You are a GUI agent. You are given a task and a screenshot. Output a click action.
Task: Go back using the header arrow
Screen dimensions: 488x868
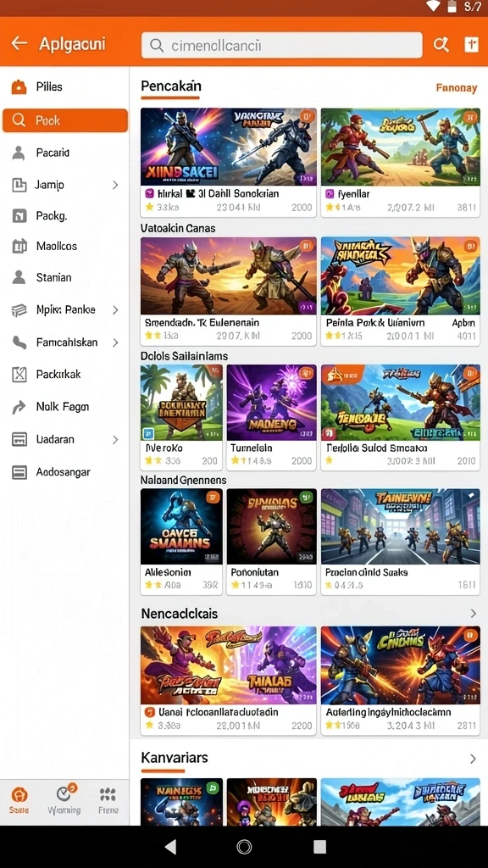19,43
